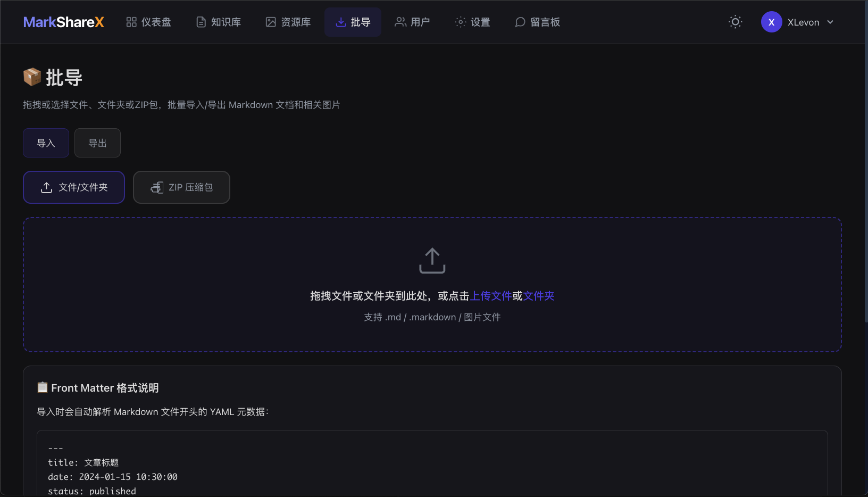Open the 用户 page
Viewport: 868px width, 497px height.
coord(412,22)
